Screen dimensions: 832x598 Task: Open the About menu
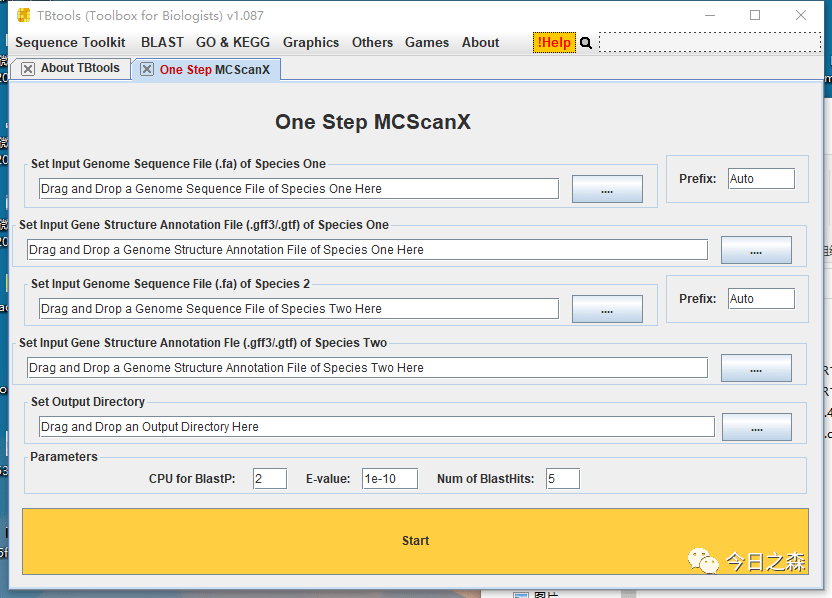pyautogui.click(x=481, y=42)
